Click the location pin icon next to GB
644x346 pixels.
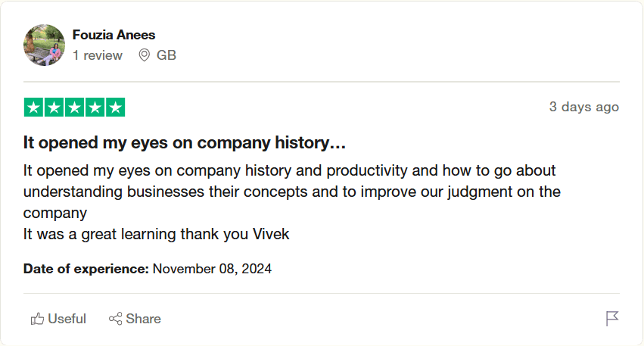pyautogui.click(x=145, y=55)
